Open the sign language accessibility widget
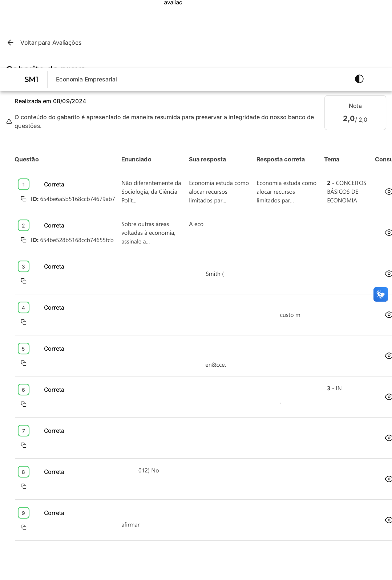Image resolution: width=392 pixels, height=580 pixels. coord(380,294)
